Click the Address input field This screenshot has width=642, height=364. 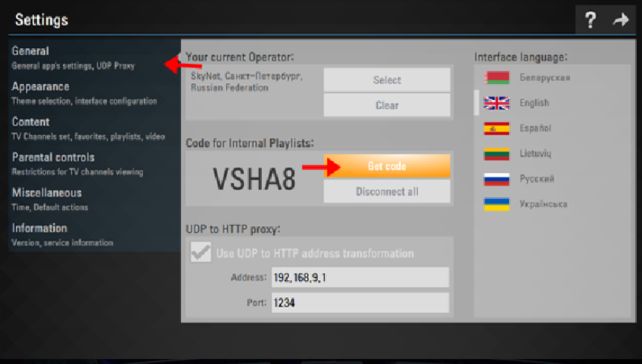click(x=360, y=277)
